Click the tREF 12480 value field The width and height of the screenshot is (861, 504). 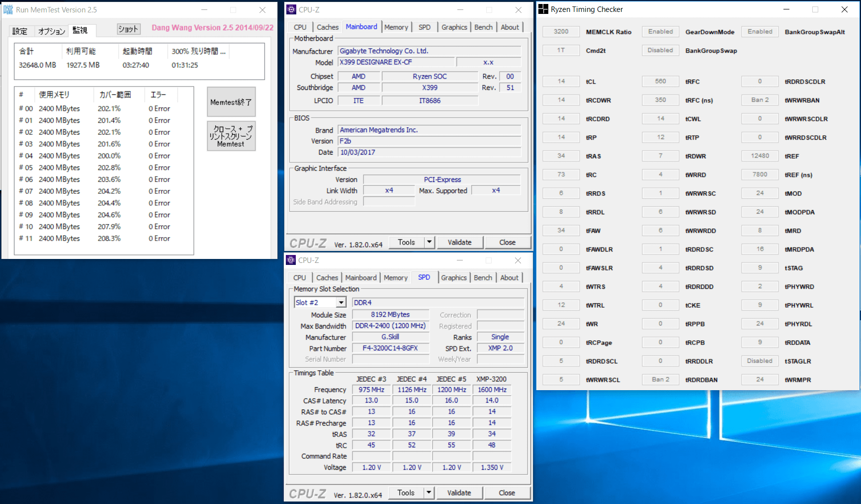point(760,156)
